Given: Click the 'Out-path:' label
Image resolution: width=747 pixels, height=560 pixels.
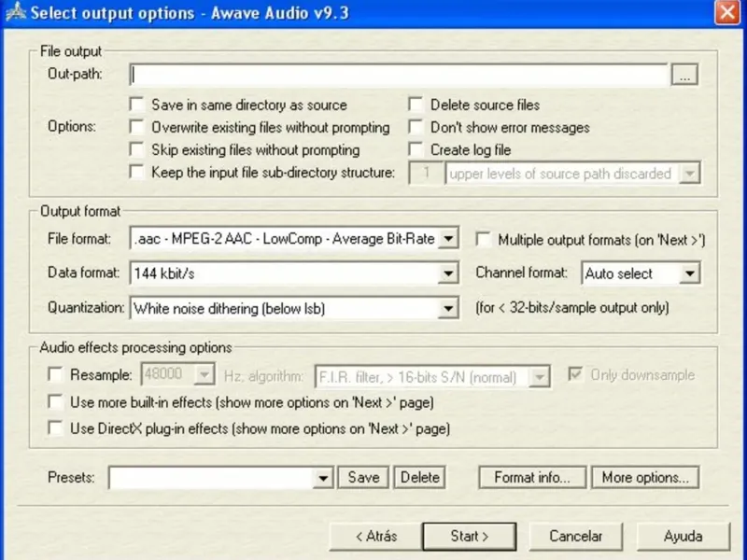Looking at the screenshot, I should pyautogui.click(x=75, y=74).
